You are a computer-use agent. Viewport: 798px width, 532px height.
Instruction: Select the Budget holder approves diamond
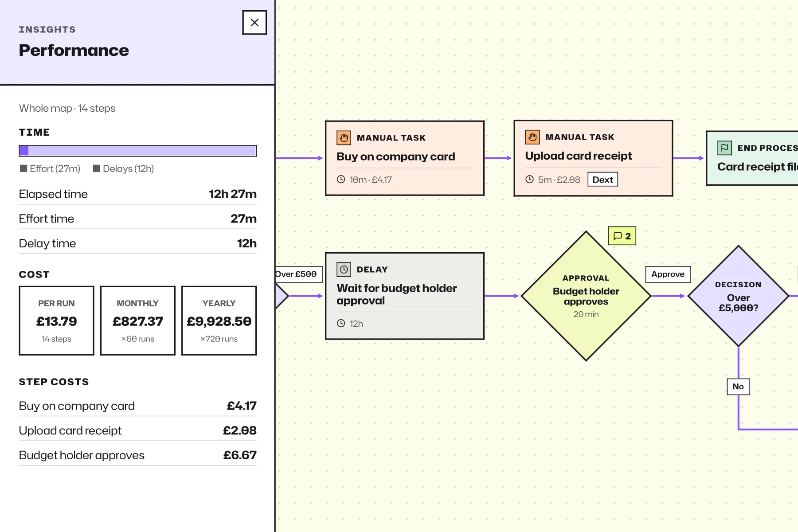(x=586, y=296)
